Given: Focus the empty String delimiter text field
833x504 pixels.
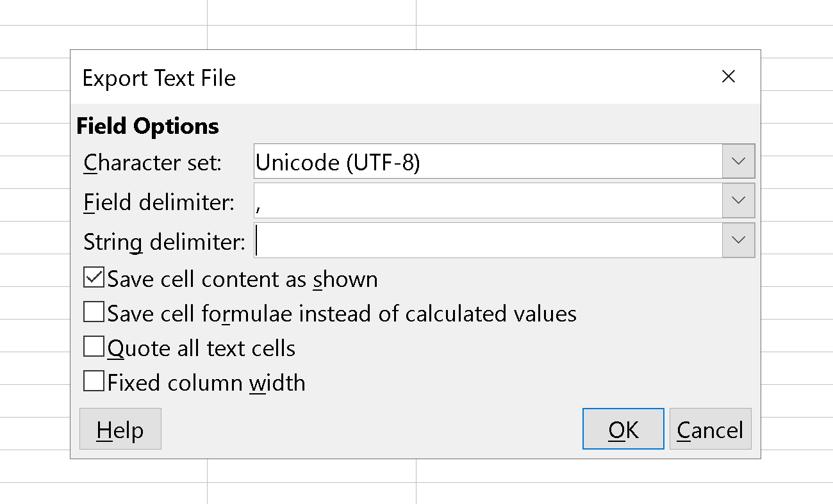Looking at the screenshot, I should [488, 241].
